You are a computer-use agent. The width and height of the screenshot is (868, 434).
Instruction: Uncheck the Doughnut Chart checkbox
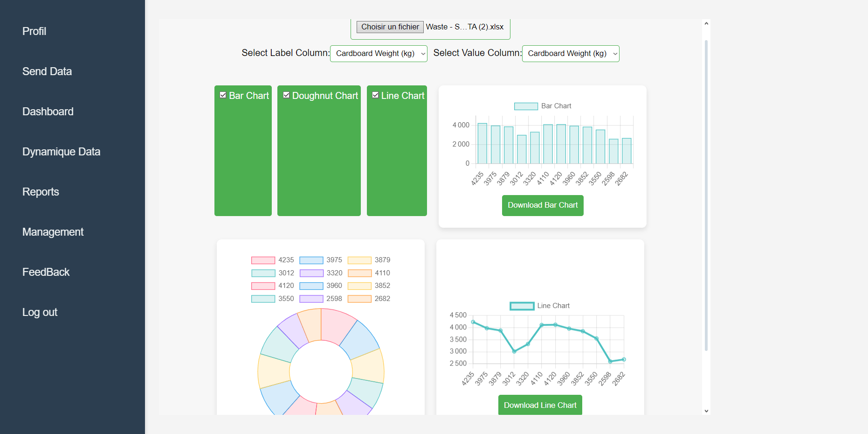[286, 95]
